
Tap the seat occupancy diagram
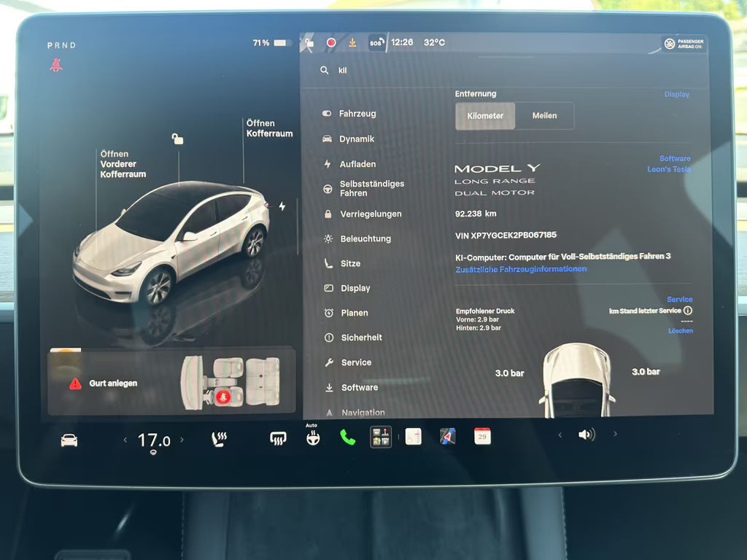[x=230, y=383]
